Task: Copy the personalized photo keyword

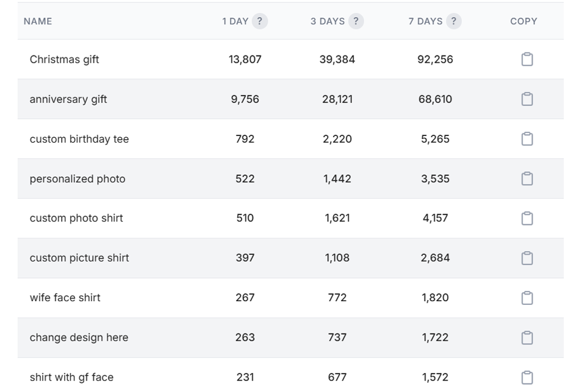Action: (527, 179)
